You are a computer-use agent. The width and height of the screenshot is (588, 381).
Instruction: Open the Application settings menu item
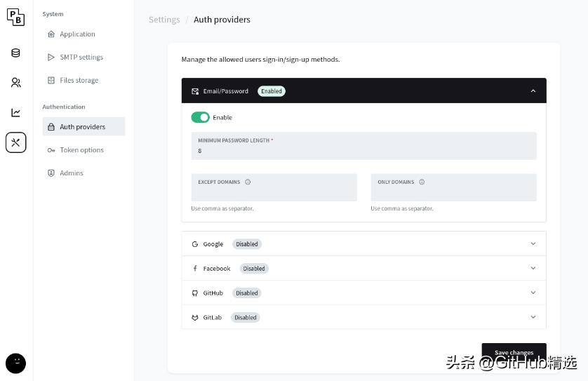[x=83, y=34]
